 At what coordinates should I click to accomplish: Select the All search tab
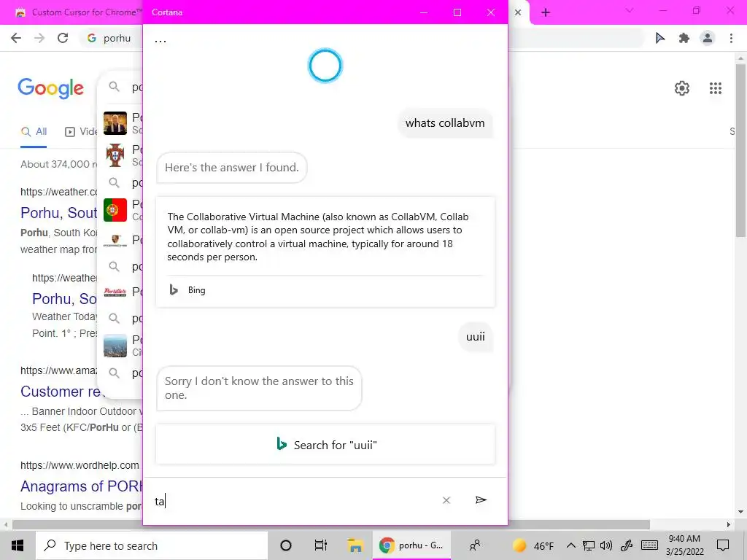(34, 132)
